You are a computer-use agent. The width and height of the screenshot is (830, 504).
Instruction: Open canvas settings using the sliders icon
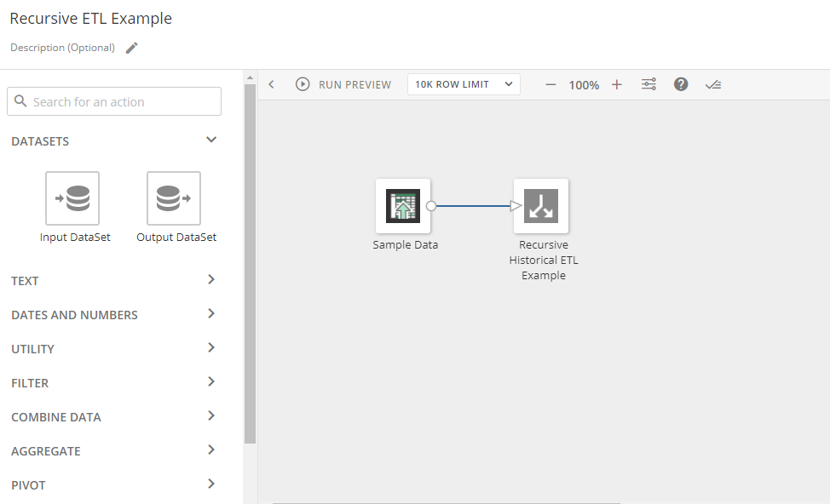648,84
